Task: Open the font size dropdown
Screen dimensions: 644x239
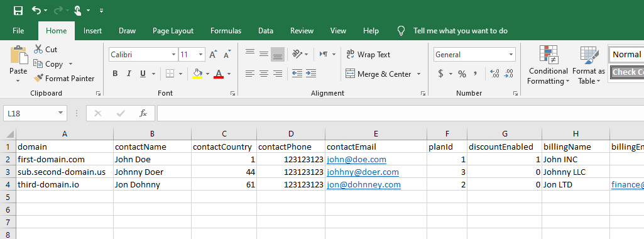Action: tap(201, 54)
